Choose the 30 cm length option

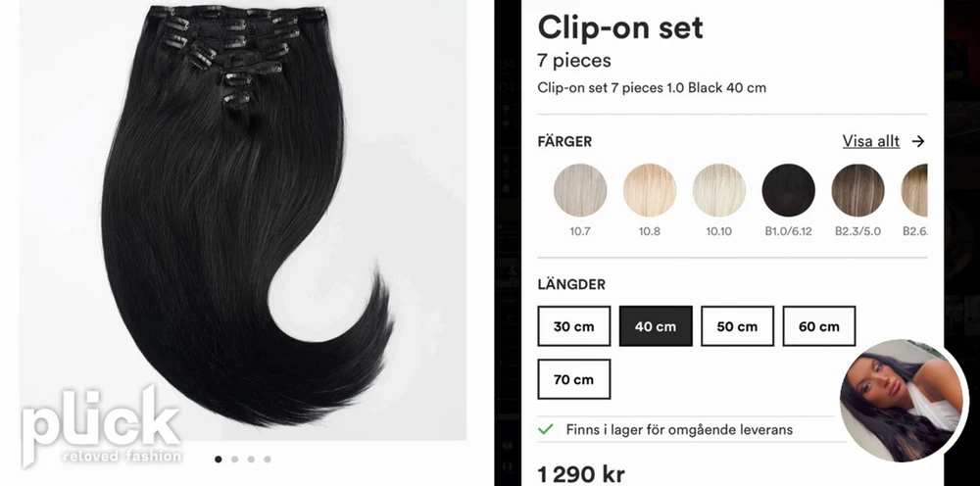point(573,326)
